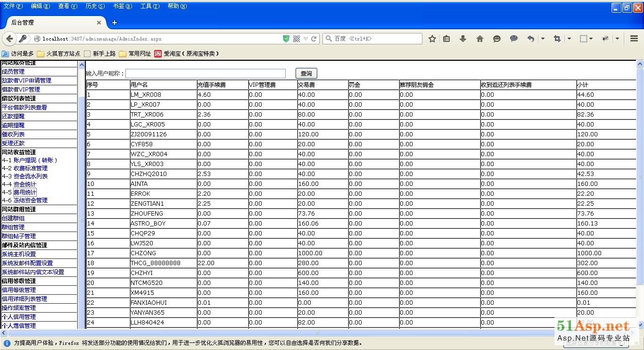Expand dropdown next to the undo arrow
The width and height of the screenshot is (644, 350).
(543, 39)
